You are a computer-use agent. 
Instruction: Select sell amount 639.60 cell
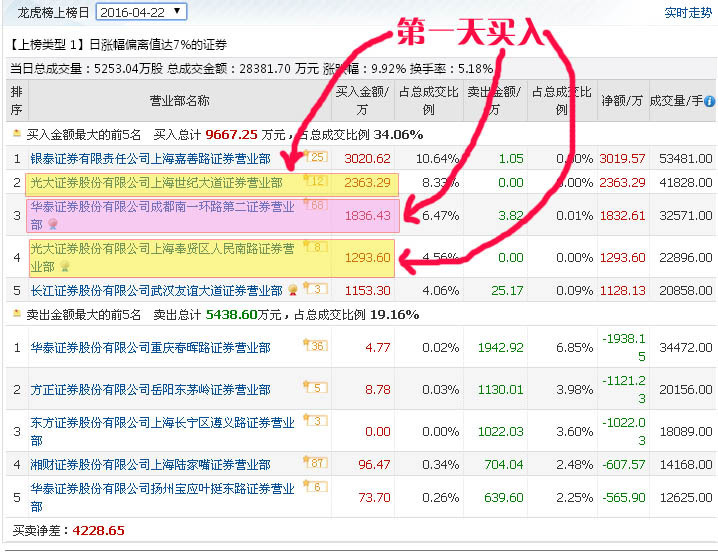(503, 498)
